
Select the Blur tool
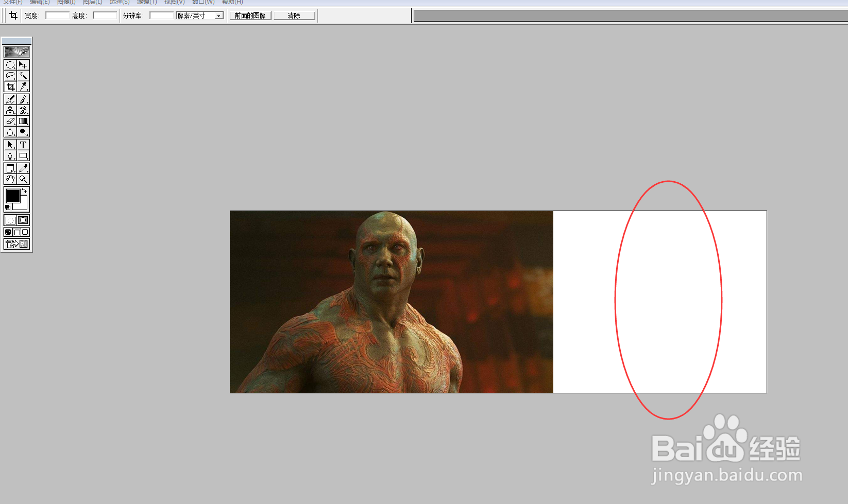point(10,132)
